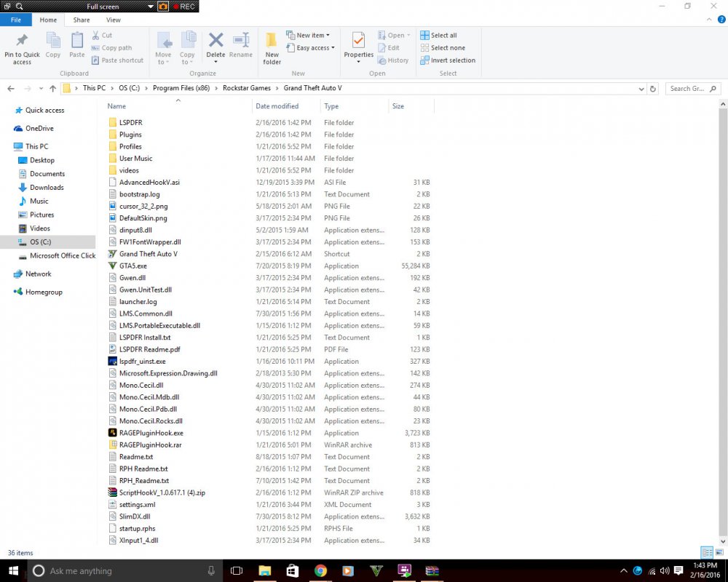This screenshot has width=728, height=582.
Task: Go back with the left arrow
Action: click(11, 88)
